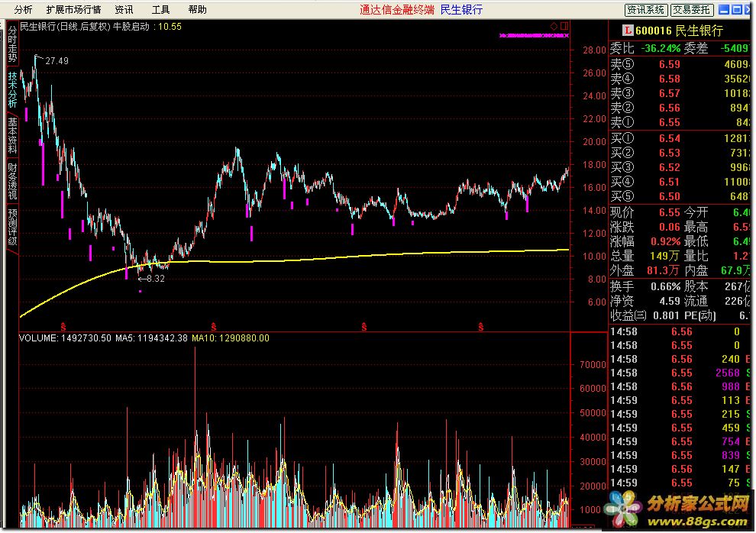Click the 现价 6.55 value
This screenshot has width=756, height=533.
[669, 212]
